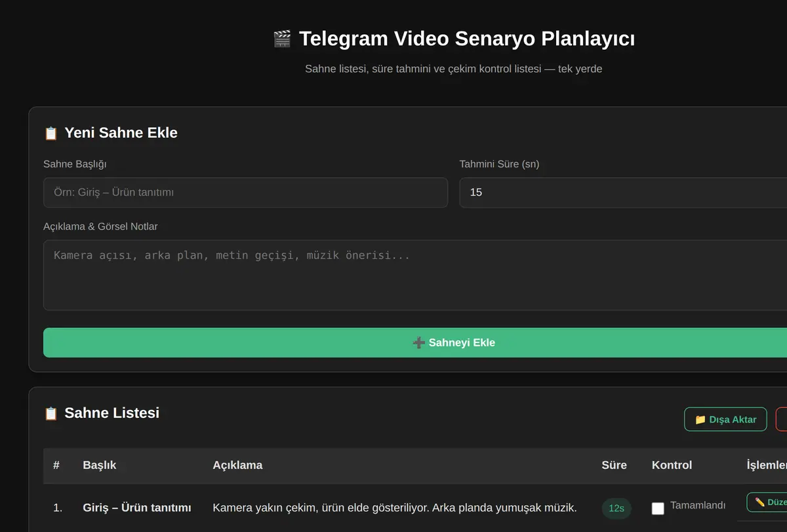Viewport: 787px width, 532px height.
Task: Click the Sahne Başlığı input field
Action: point(245,192)
